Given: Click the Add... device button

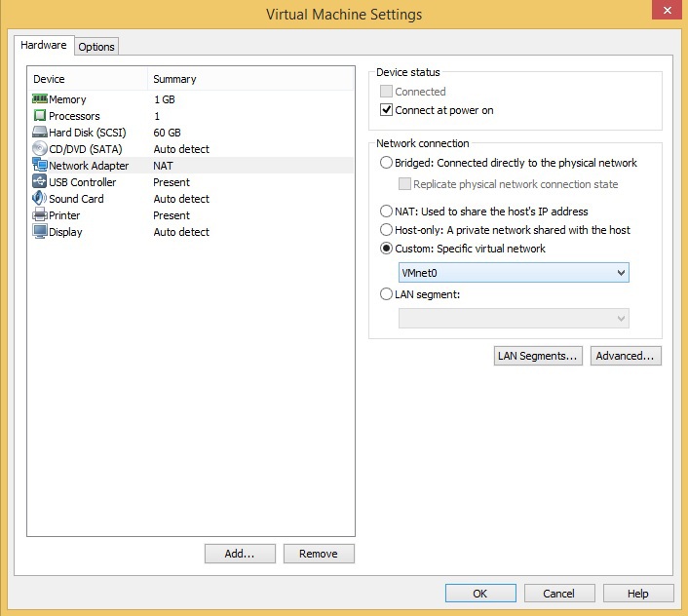Looking at the screenshot, I should point(239,554).
